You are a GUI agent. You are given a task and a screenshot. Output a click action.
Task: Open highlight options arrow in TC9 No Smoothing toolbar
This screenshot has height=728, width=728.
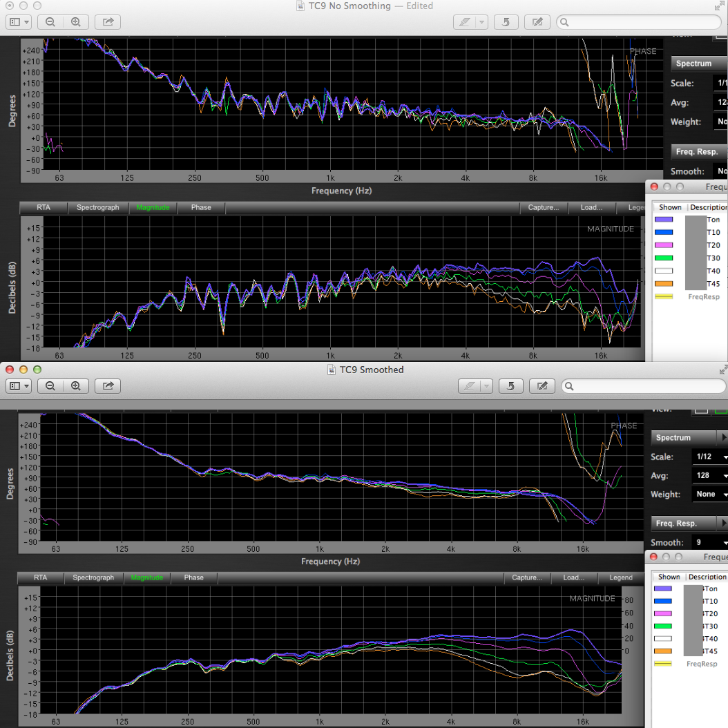482,22
